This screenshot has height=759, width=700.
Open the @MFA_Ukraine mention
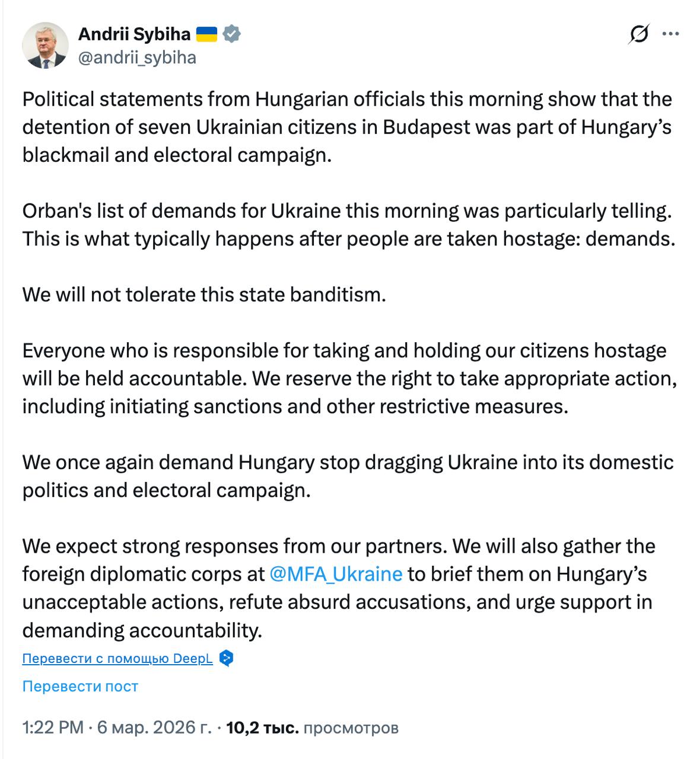point(336,574)
